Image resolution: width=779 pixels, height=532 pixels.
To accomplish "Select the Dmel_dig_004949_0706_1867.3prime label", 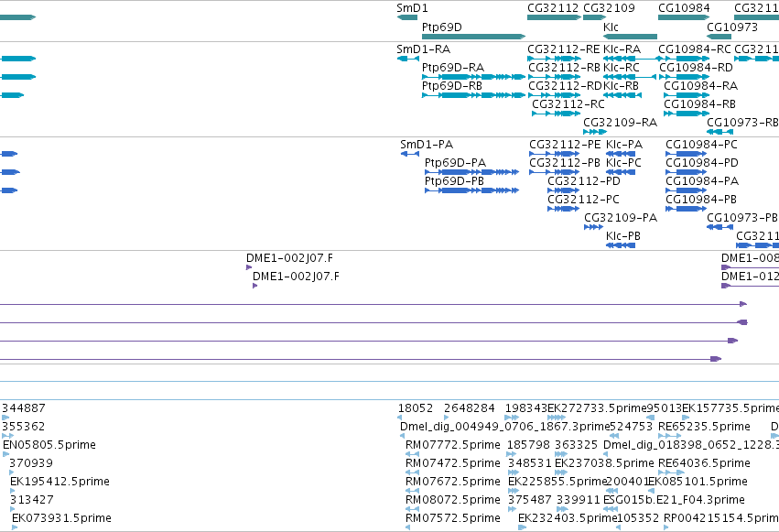I will pyautogui.click(x=504, y=427).
